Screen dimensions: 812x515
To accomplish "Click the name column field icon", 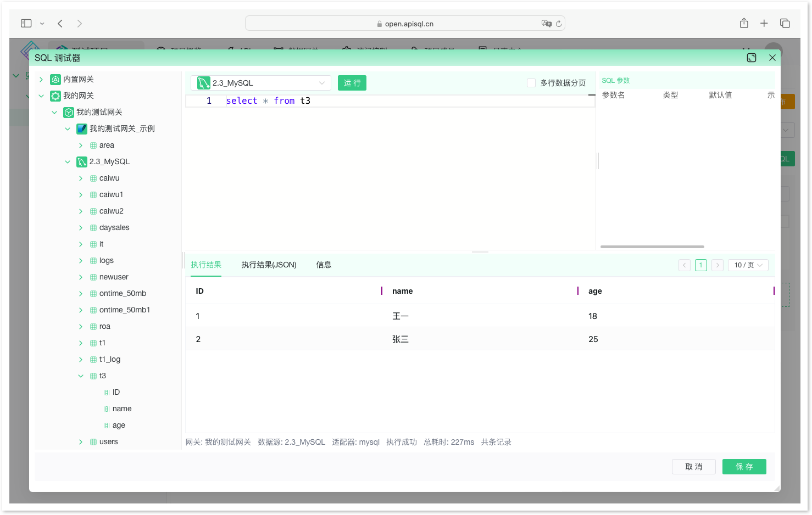I will point(107,409).
